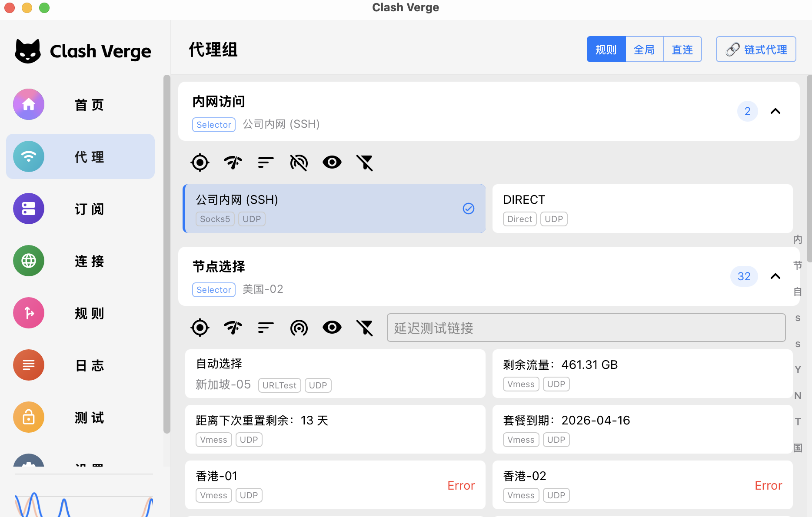Run delay test for 内网访问 group
The image size is (812, 517).
(233, 162)
